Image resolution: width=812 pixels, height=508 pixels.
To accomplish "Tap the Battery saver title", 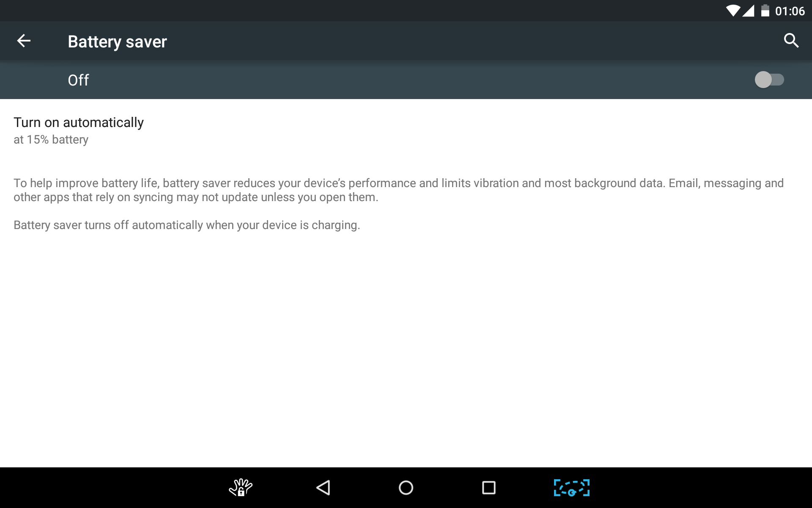I will pyautogui.click(x=117, y=41).
